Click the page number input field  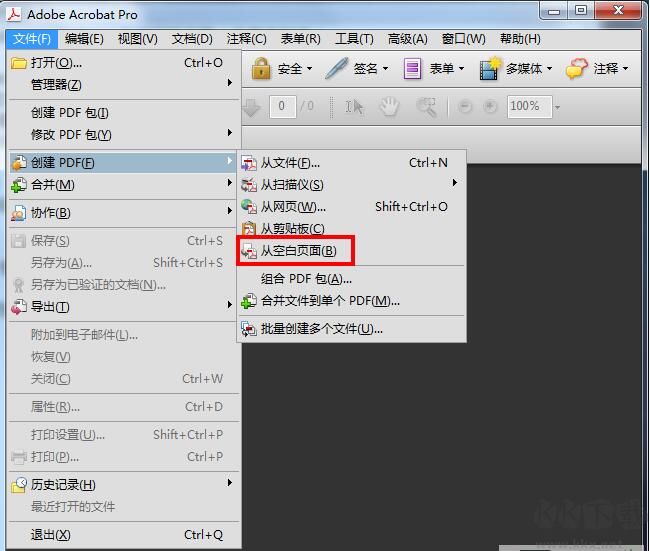click(283, 107)
